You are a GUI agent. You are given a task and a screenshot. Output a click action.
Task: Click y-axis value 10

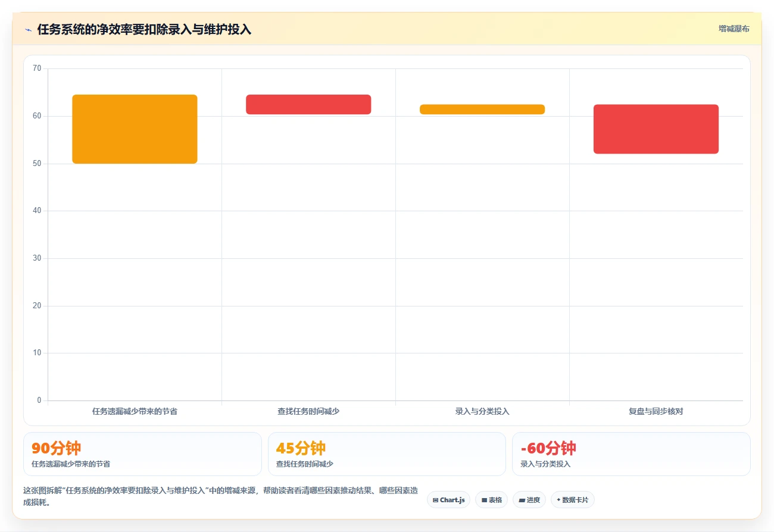coord(37,353)
